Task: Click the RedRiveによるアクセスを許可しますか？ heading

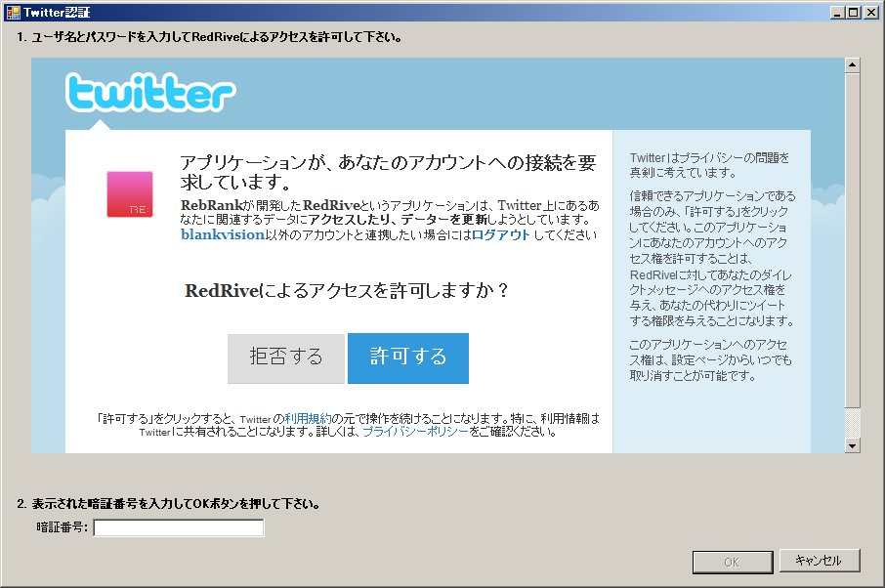Action: pyautogui.click(x=347, y=291)
